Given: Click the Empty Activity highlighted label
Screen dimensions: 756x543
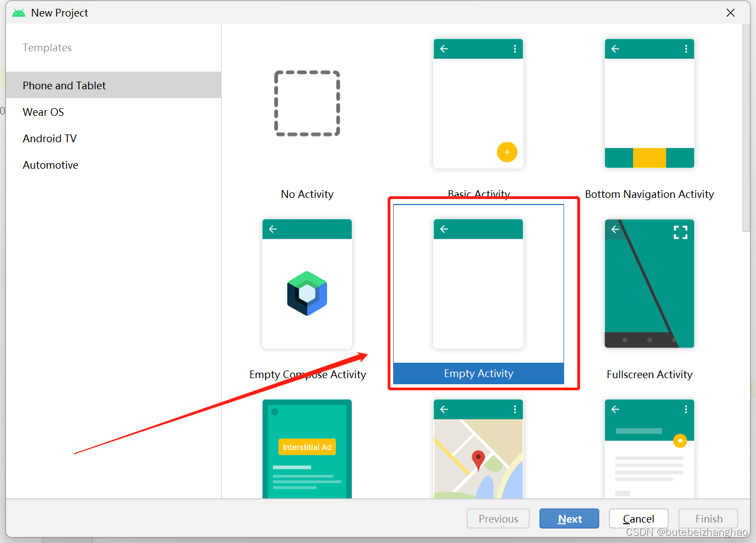Looking at the screenshot, I should (x=478, y=373).
